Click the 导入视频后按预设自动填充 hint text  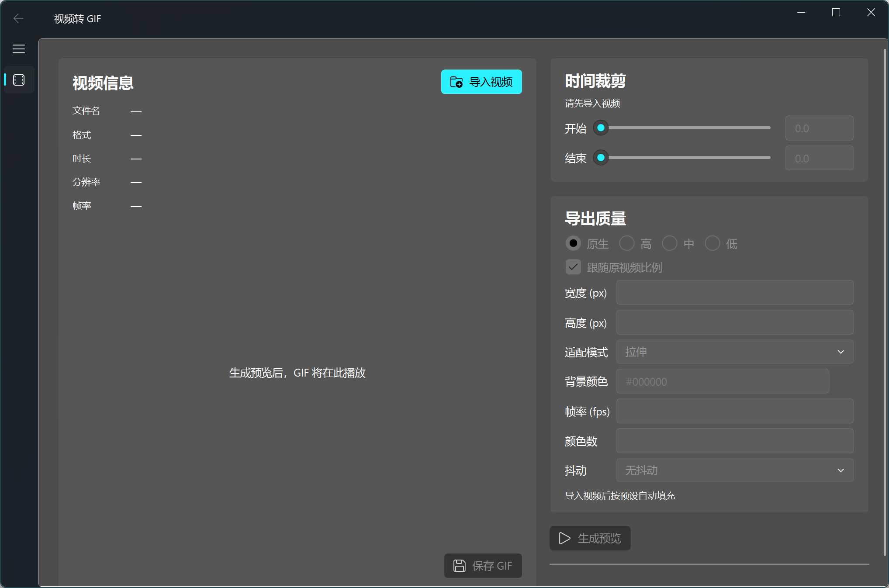pos(620,496)
